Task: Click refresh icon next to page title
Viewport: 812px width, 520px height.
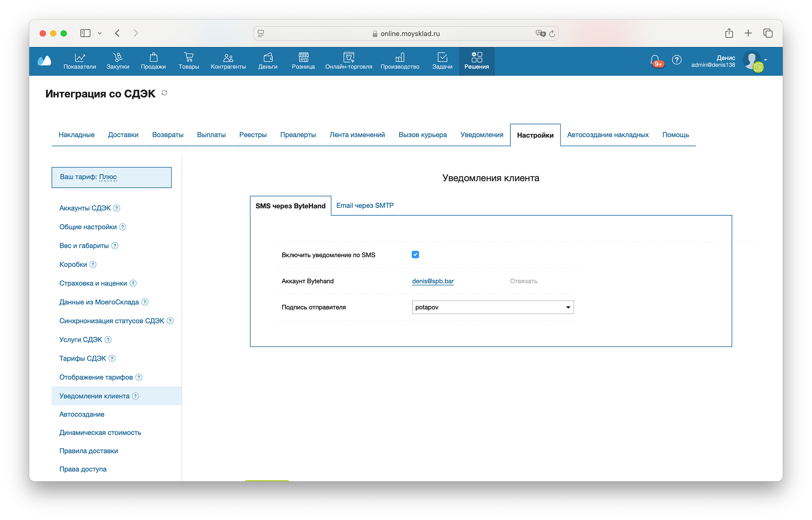Action: tap(164, 93)
